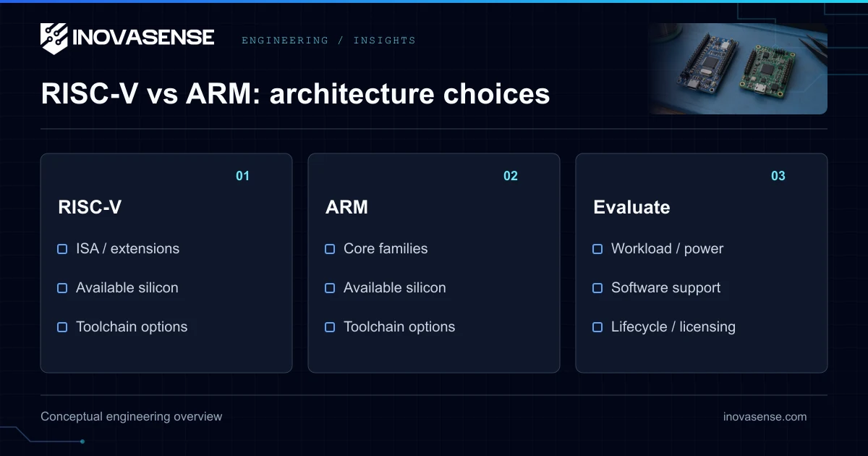This screenshot has width=868, height=456.
Task: Click card number 01
Action: 242,176
